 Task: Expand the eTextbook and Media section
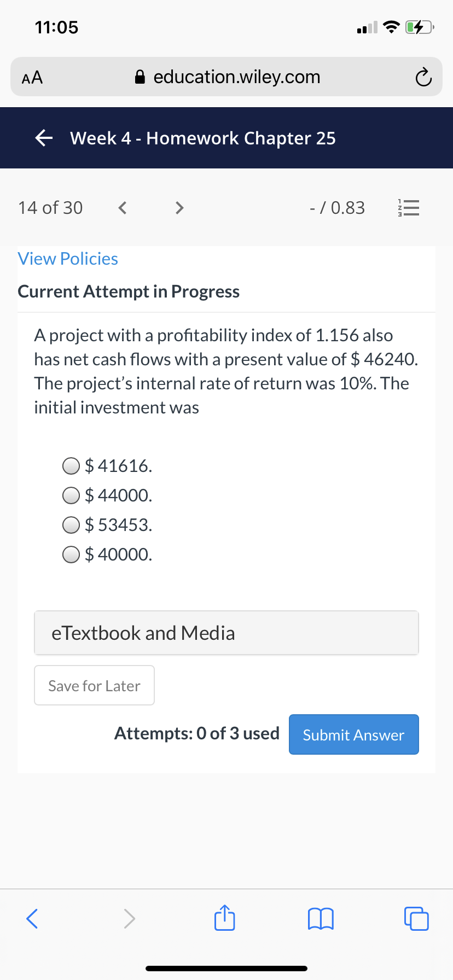pyautogui.click(x=226, y=633)
